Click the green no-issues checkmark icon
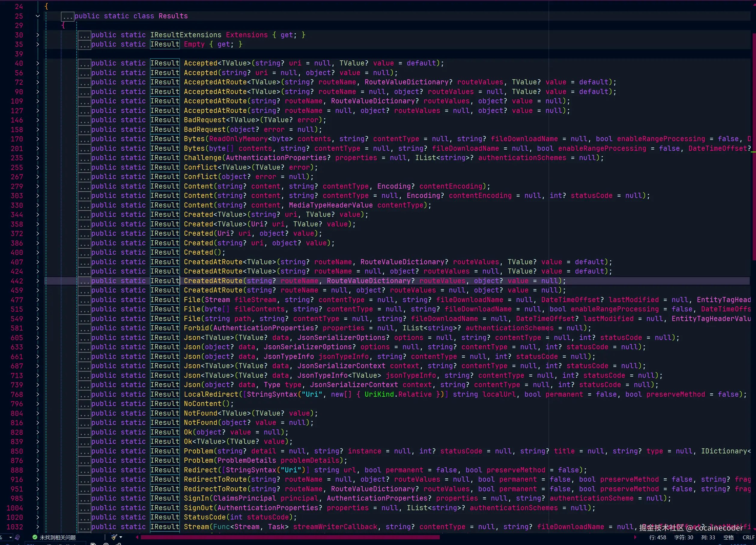The height and width of the screenshot is (545, 756). [x=35, y=537]
